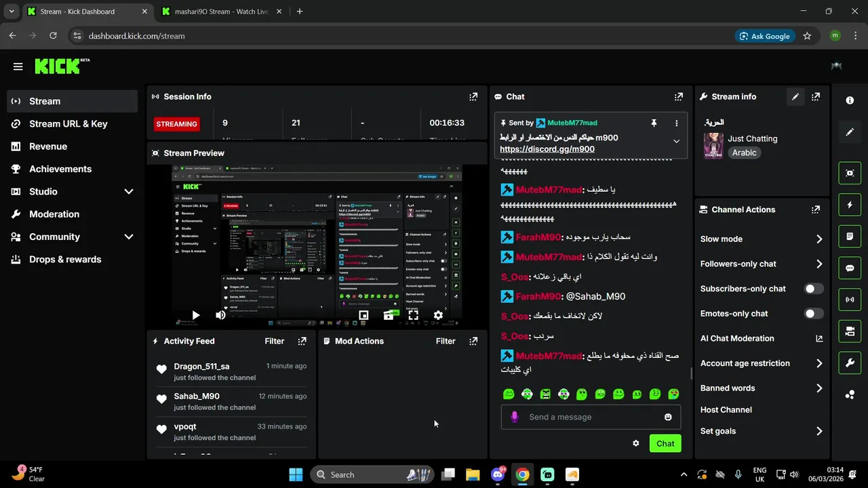Toggle Emotes-only chat switch

(814, 314)
